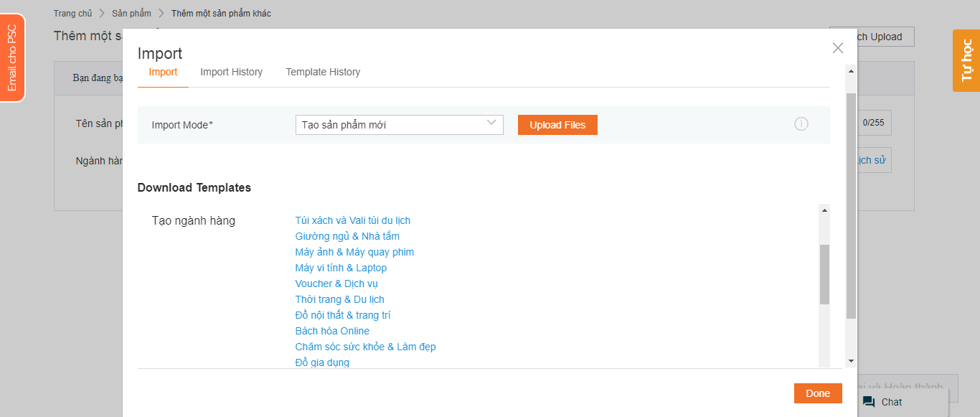Download the Bách hóa Online template
The image size is (980, 417).
point(332,331)
